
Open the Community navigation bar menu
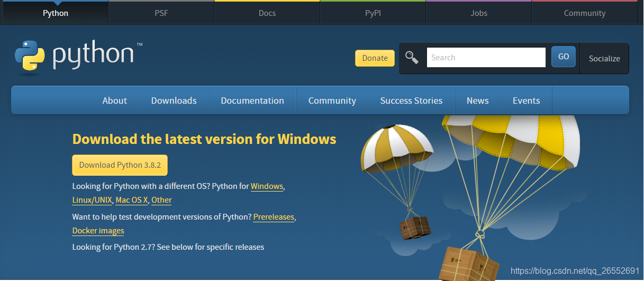(332, 101)
